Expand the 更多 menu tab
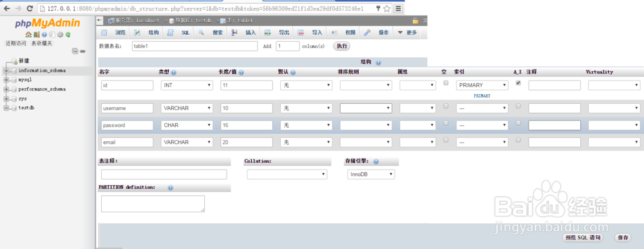 click(x=408, y=32)
